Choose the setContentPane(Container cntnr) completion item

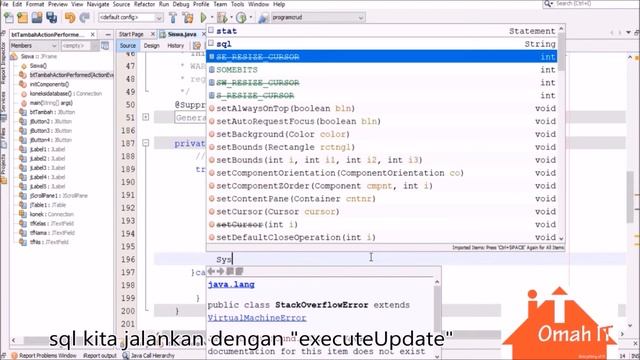(382, 199)
